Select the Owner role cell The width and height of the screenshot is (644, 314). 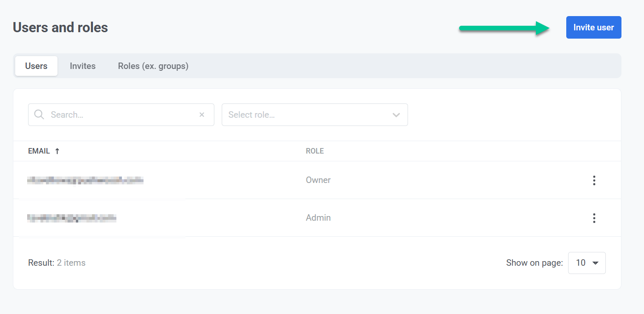(318, 180)
